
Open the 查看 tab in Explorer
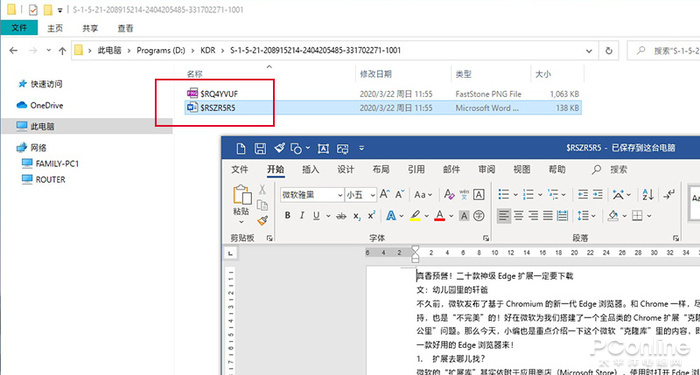pos(125,28)
